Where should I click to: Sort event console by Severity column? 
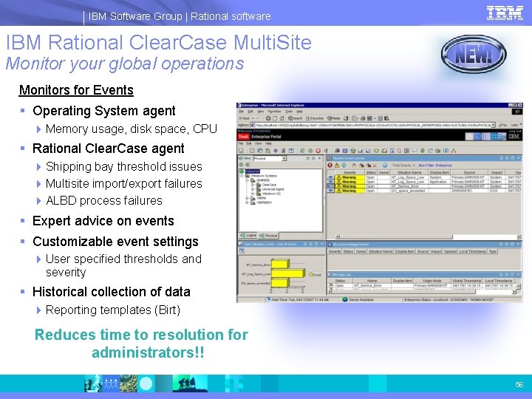349,173
